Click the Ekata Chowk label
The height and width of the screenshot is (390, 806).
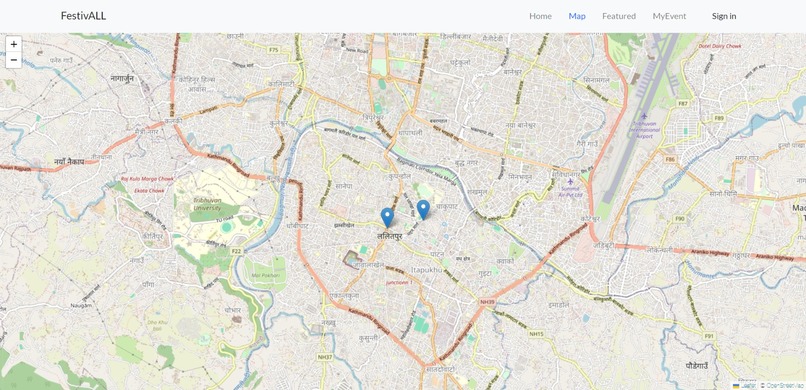pos(149,191)
